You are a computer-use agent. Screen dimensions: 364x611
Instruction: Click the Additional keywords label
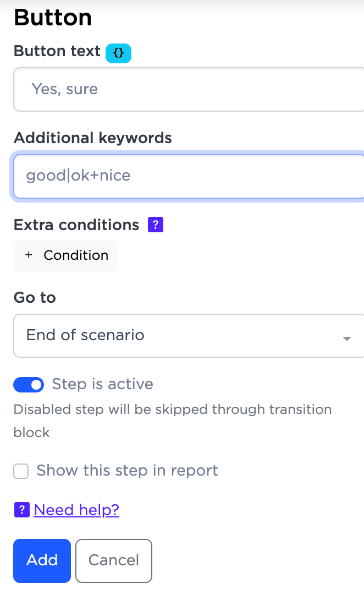tap(92, 138)
